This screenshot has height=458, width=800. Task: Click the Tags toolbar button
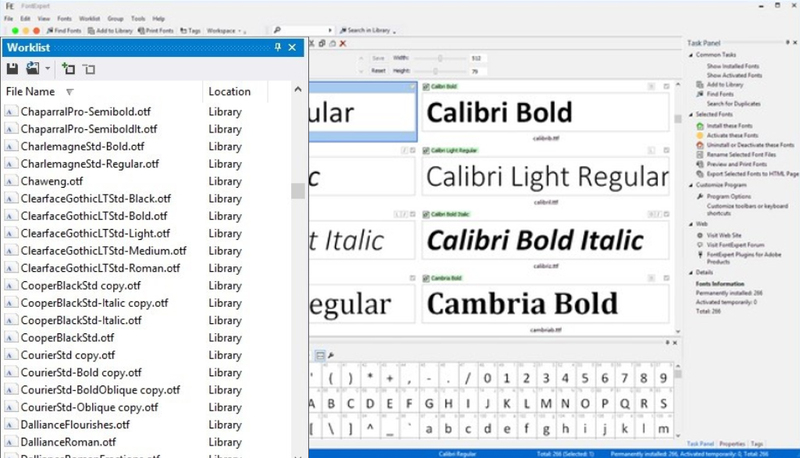pyautogui.click(x=190, y=31)
